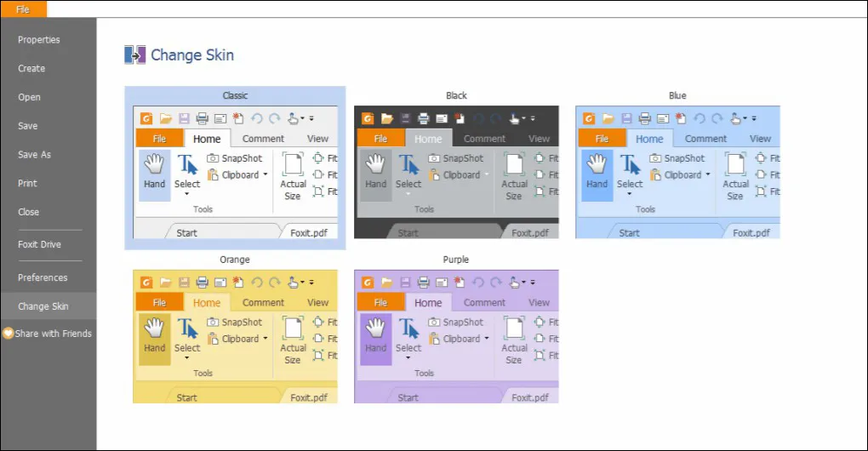Image resolution: width=868 pixels, height=451 pixels.
Task: Click Clipboard dropdown arrow in Purple skin preview
Action: pos(487,339)
